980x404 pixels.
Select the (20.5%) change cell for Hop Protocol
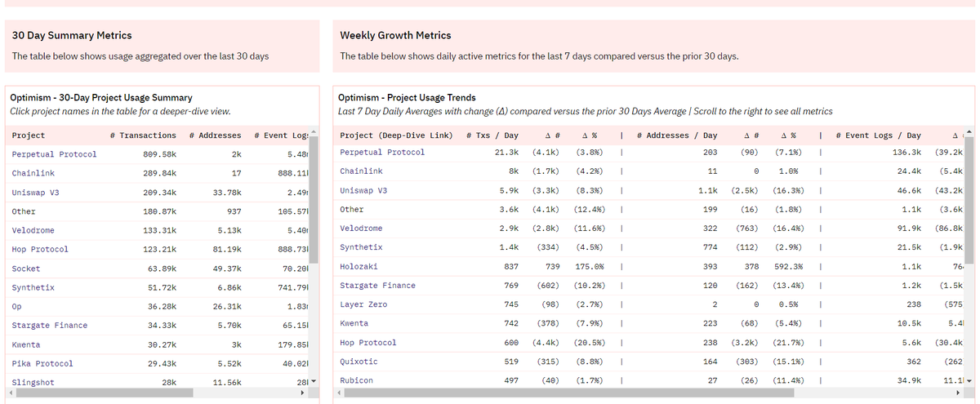(x=589, y=343)
